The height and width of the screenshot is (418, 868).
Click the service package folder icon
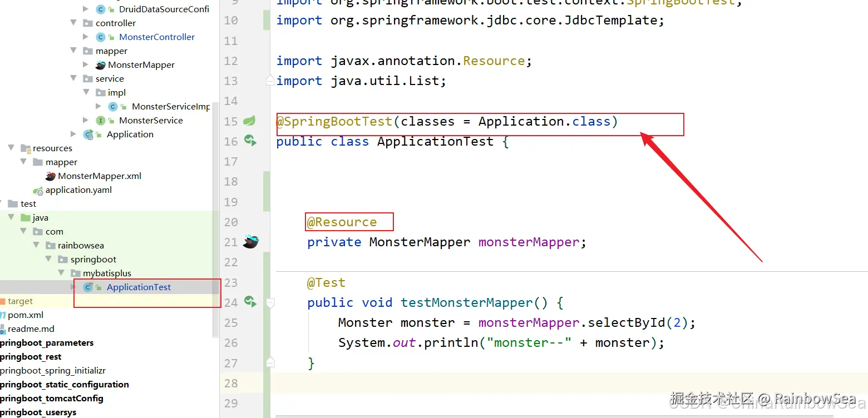point(88,78)
